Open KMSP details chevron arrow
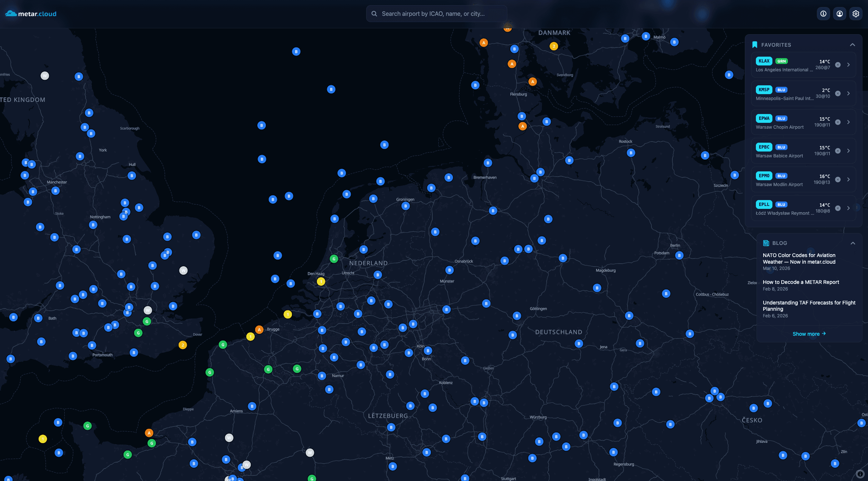This screenshot has height=481, width=868. coord(849,93)
